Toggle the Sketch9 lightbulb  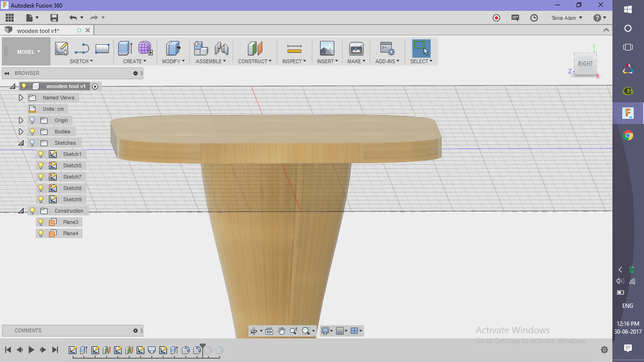[x=41, y=199]
